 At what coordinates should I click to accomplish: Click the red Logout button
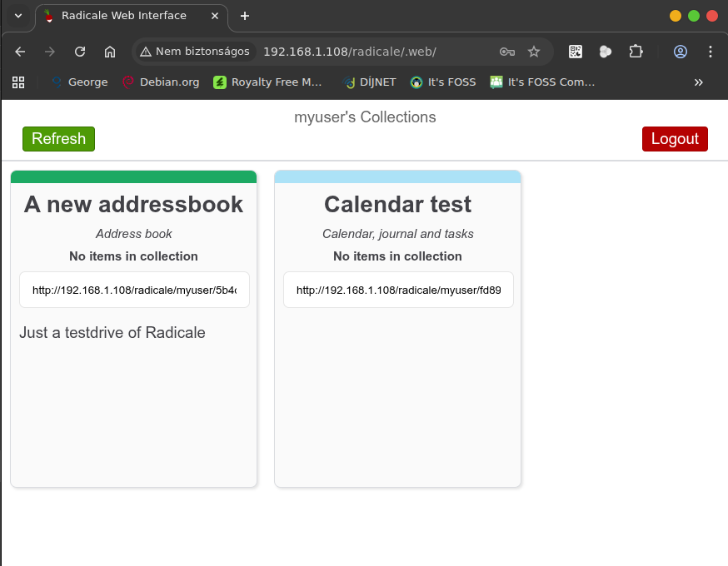(675, 139)
